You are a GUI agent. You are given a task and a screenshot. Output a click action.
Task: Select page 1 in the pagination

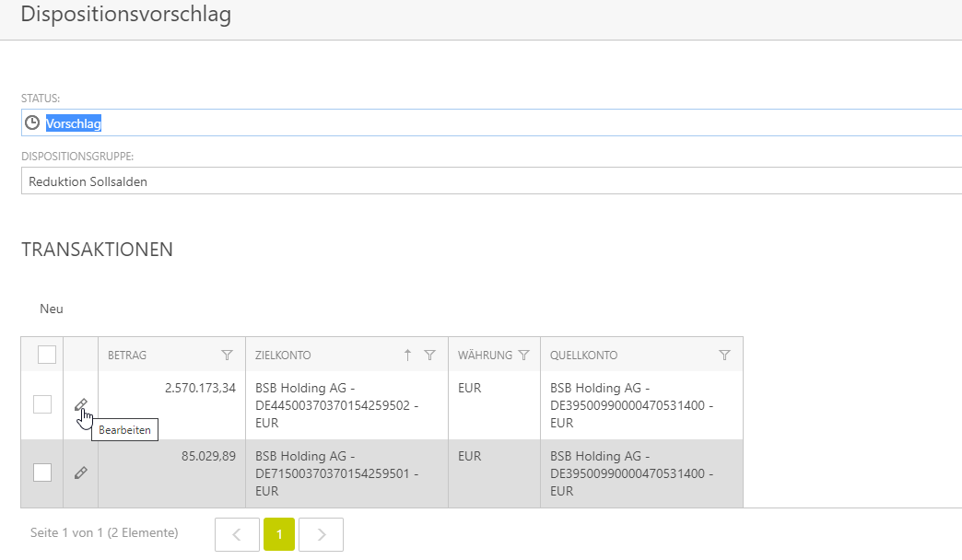click(279, 534)
